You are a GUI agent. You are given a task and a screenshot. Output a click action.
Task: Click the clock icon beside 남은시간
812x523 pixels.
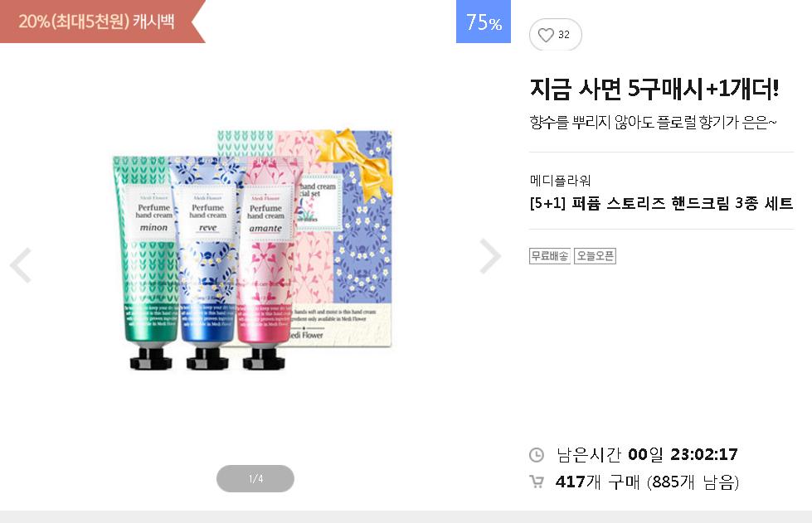(x=537, y=455)
